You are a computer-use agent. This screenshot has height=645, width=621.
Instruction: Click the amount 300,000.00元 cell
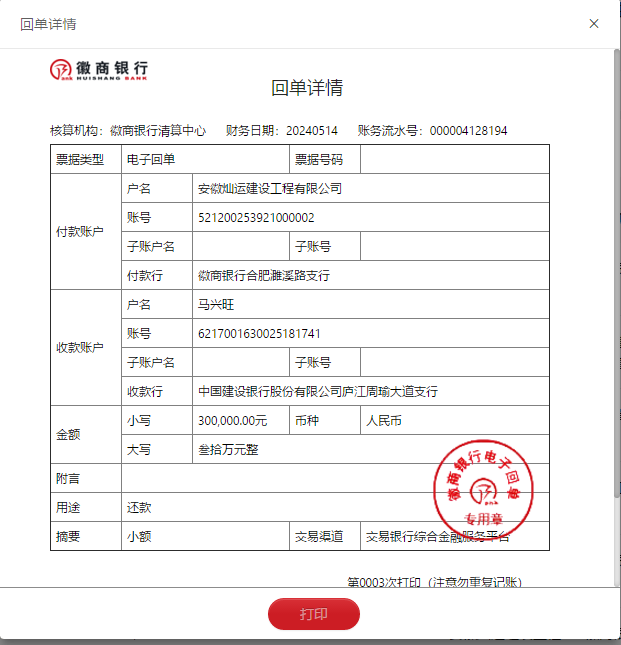233,420
